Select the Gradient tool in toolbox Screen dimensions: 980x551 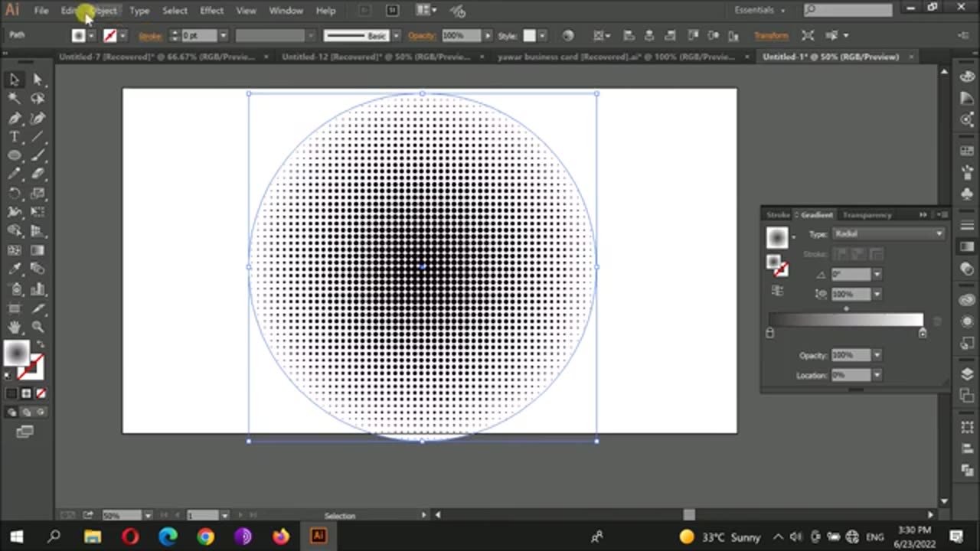(38, 250)
